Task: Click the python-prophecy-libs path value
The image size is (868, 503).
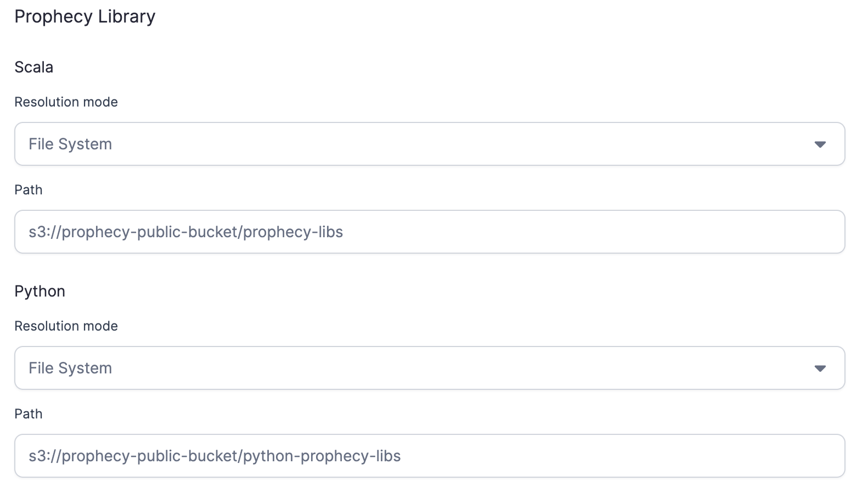Action: pos(215,456)
